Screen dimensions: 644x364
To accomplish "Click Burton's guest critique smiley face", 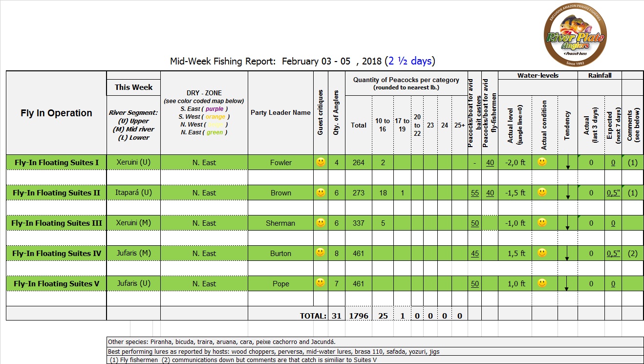I will (x=321, y=253).
